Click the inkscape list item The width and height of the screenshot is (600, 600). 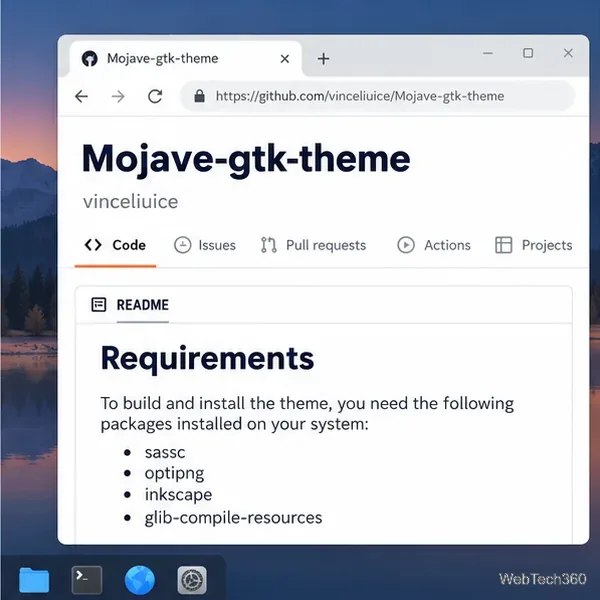(x=178, y=495)
